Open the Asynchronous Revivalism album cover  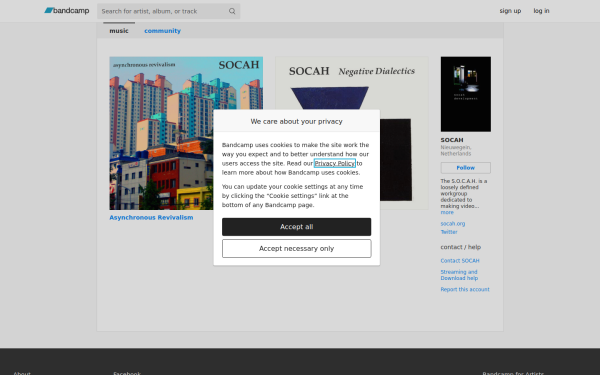(186, 133)
